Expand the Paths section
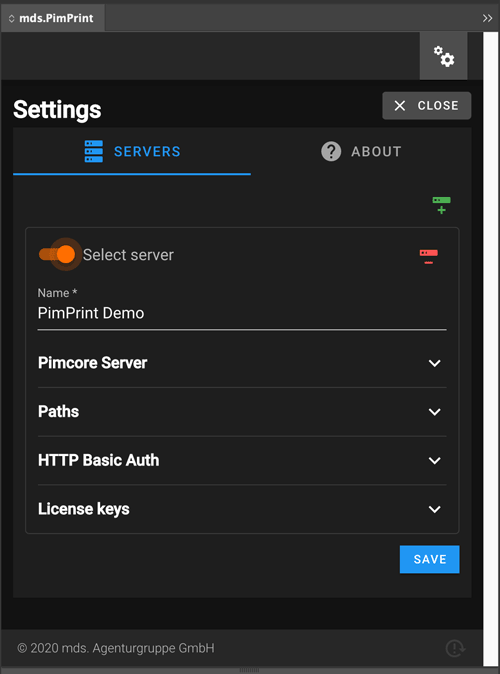This screenshot has height=674, width=500. (242, 412)
